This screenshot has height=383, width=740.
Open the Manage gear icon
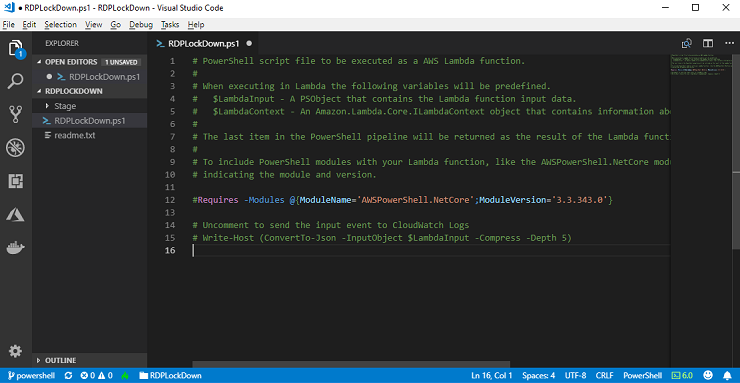[x=16, y=351]
